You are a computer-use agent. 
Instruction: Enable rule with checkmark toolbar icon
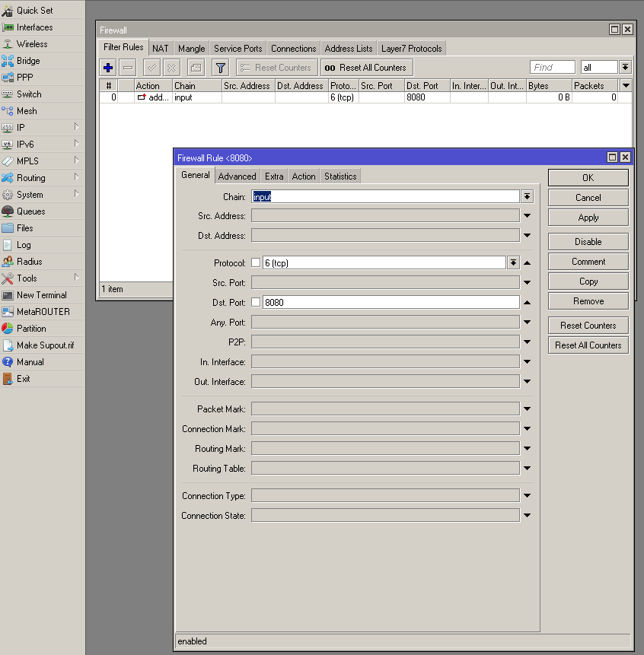[x=151, y=68]
